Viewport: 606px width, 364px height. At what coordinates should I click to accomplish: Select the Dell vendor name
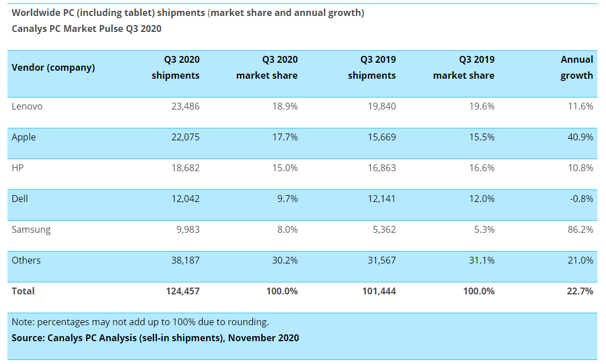tap(20, 199)
